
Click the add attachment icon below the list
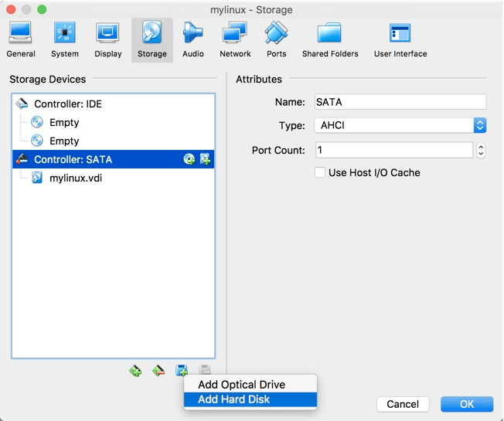coord(182,371)
